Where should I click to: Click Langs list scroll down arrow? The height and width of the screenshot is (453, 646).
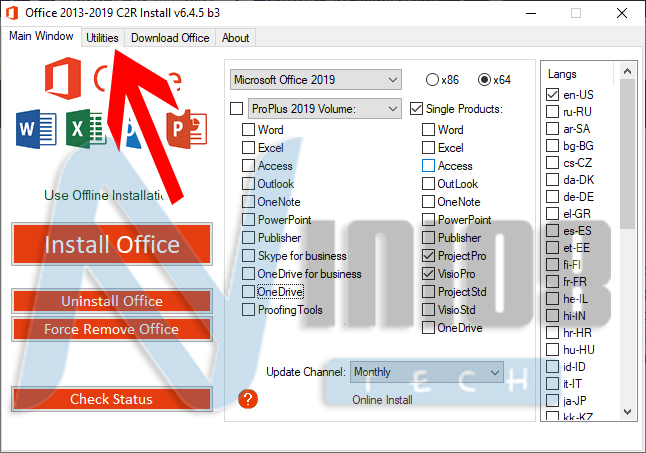627,411
